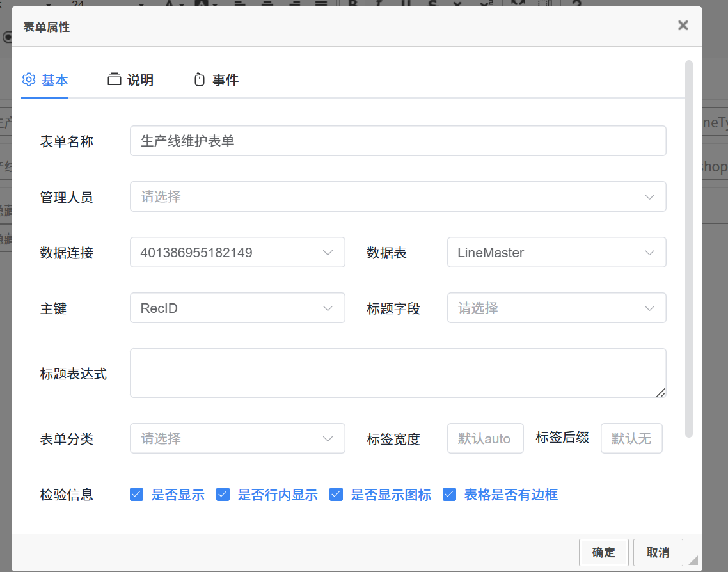Open the 事件 tab
The width and height of the screenshot is (728, 572).
point(216,80)
